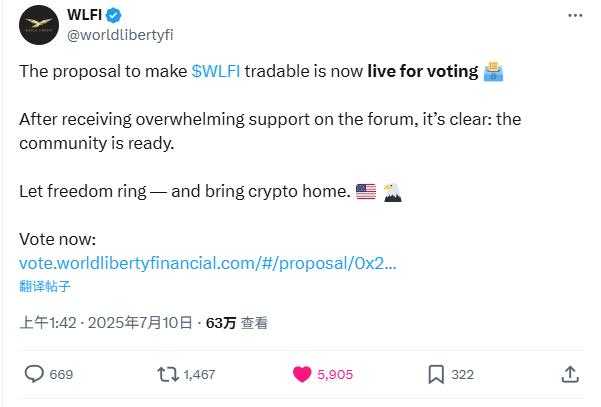Click the WLFI display name
This screenshot has width=601, height=407.
click(x=84, y=15)
